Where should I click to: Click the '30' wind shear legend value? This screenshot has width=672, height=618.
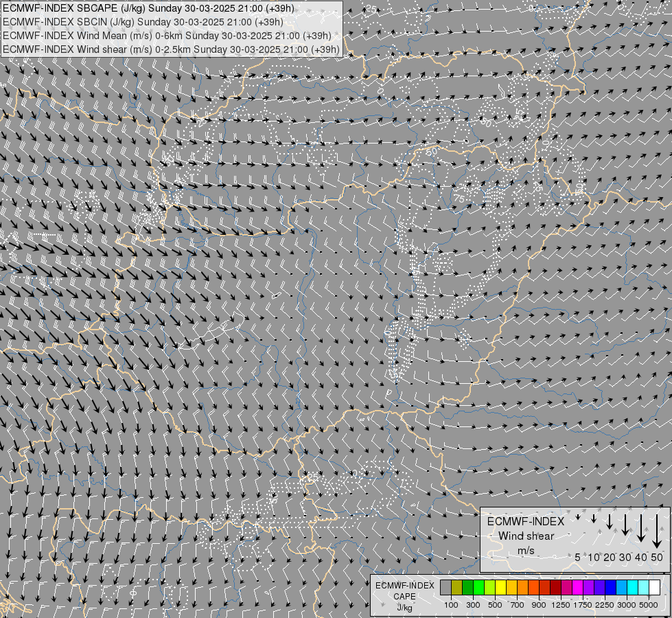[x=625, y=557]
